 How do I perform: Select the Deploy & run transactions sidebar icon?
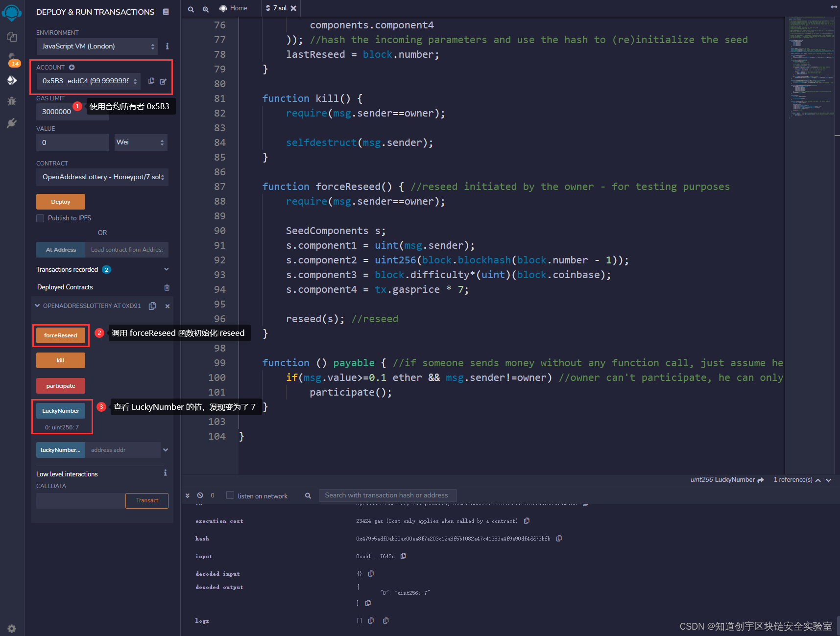click(x=12, y=80)
